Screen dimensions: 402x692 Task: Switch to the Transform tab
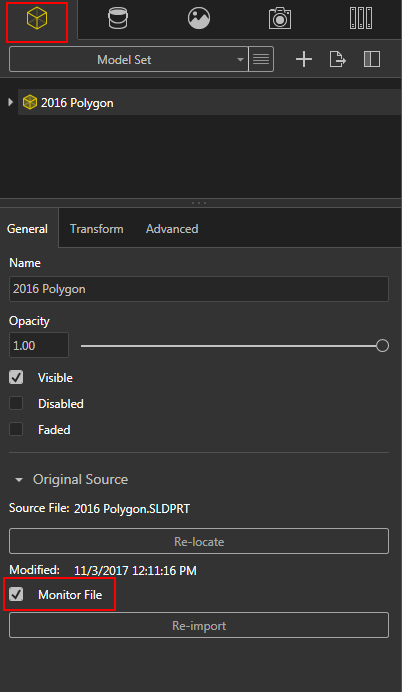[97, 229]
